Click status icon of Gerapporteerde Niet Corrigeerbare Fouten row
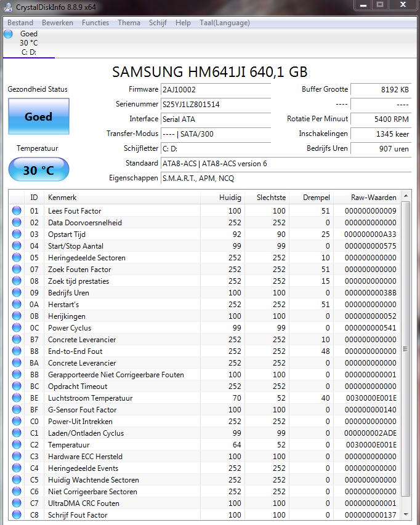The height and width of the screenshot is (525, 420). click(17, 374)
